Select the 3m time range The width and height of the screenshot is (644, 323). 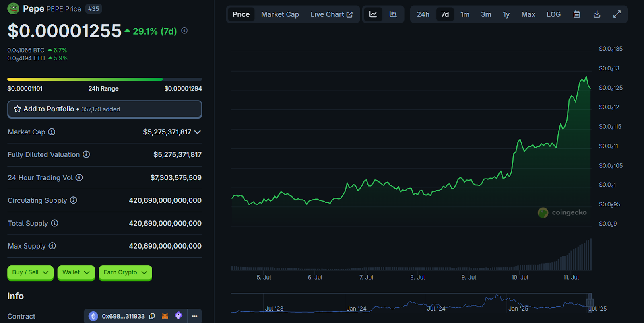[486, 14]
